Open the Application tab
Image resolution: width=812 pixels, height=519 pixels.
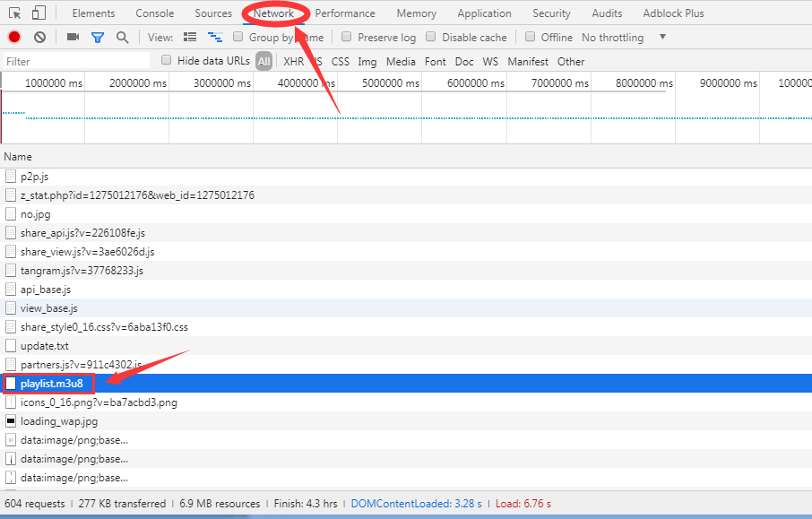484,13
